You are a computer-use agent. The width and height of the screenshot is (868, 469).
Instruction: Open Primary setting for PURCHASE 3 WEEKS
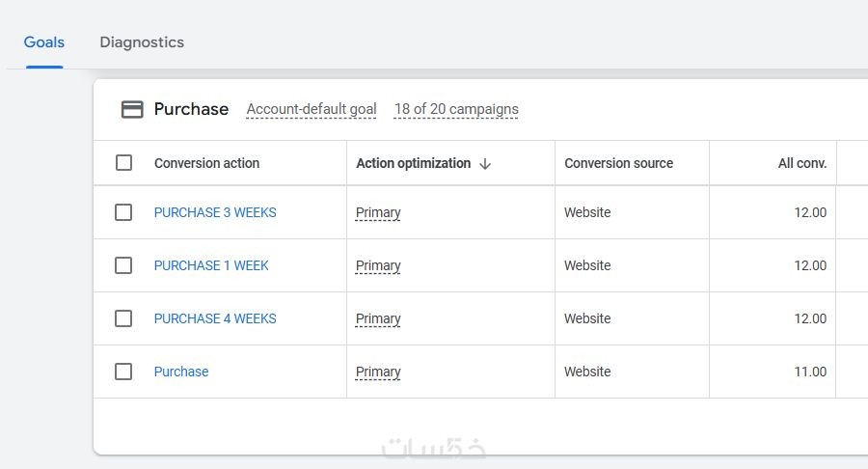[378, 212]
